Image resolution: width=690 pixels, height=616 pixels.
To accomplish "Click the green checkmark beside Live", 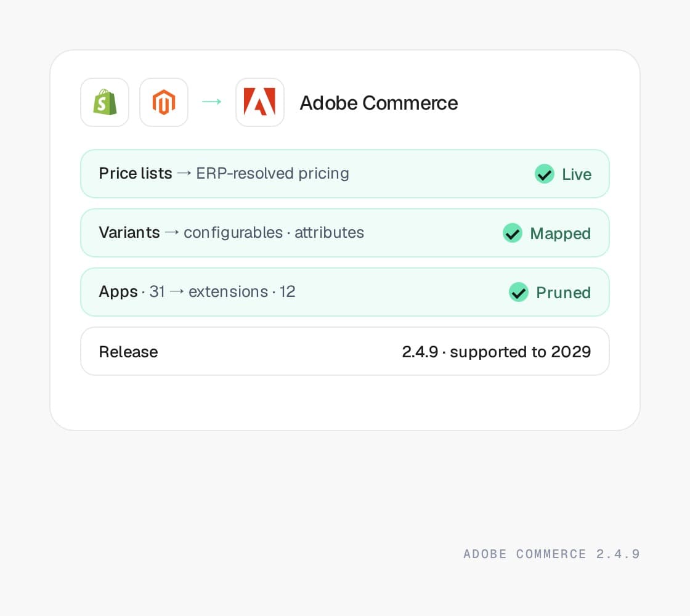I will tap(545, 174).
